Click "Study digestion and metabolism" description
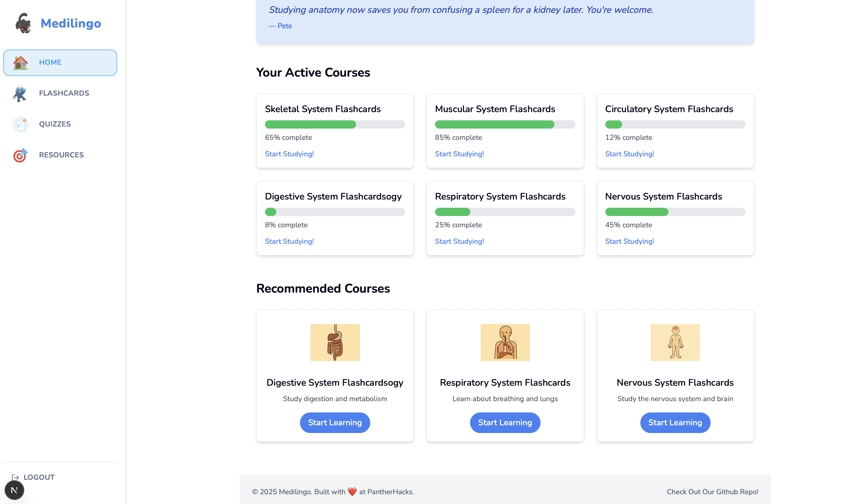Image resolution: width=866 pixels, height=504 pixels. (335, 399)
